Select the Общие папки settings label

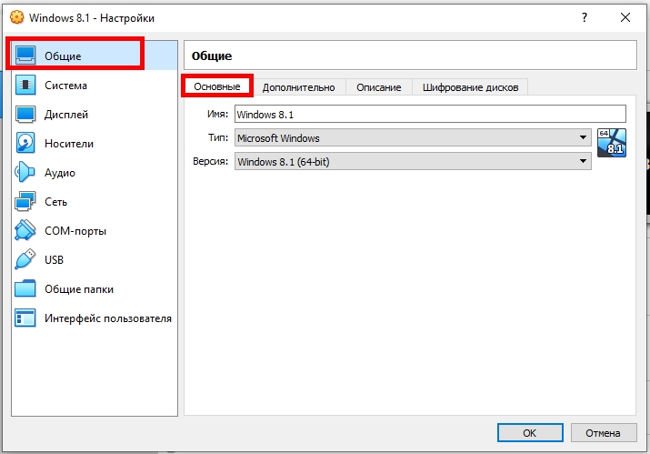tap(79, 289)
